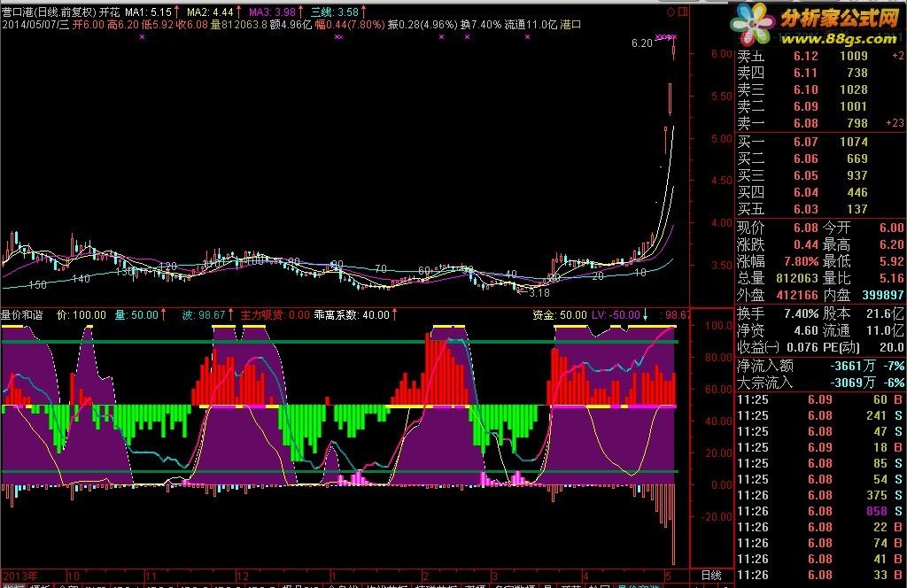
Task: Select the 11:26 trade with volume 375
Action: tap(819, 496)
